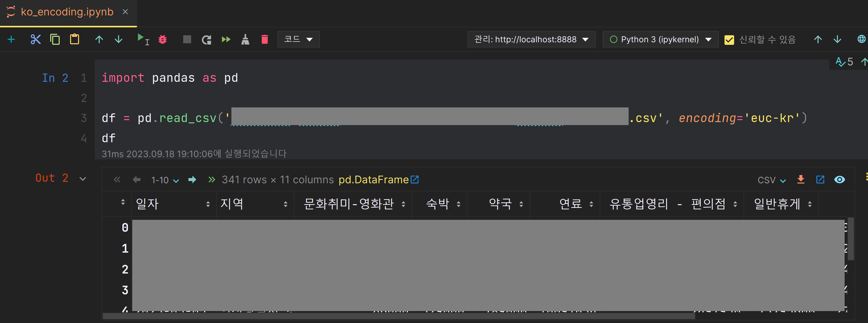Viewport: 868px width, 323px height.
Task: Open the CSV export format menu
Action: (771, 180)
